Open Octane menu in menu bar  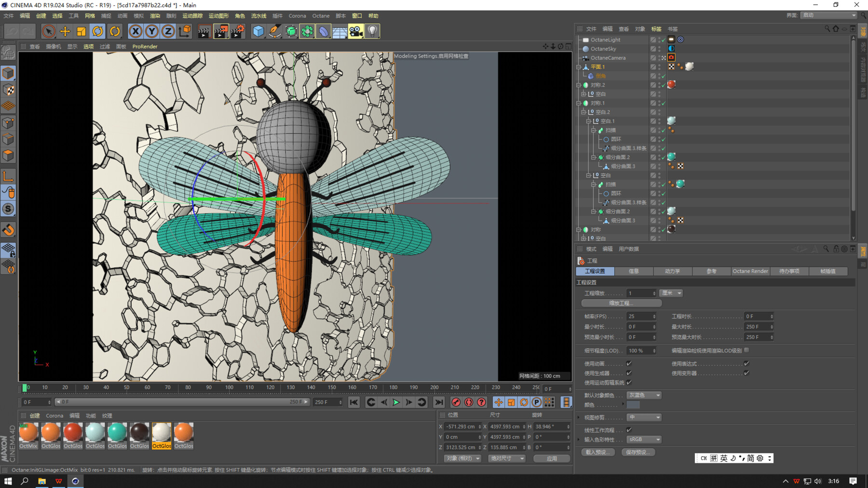pos(321,16)
